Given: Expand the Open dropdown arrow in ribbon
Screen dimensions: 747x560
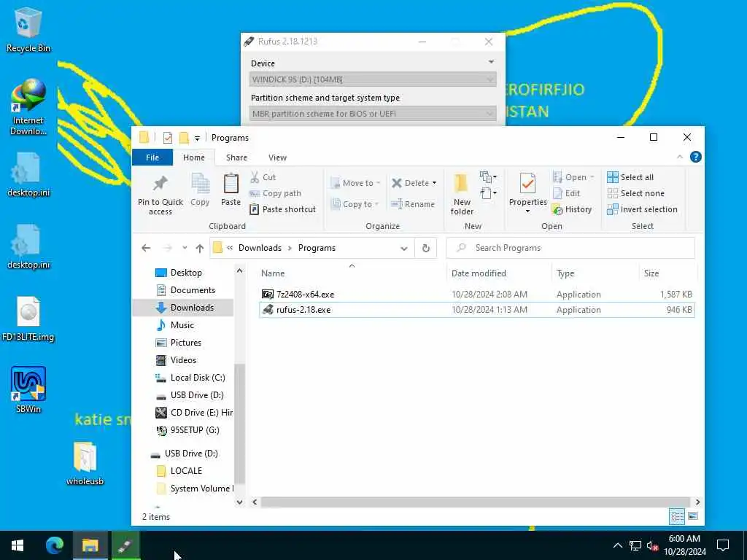Looking at the screenshot, I should pos(592,177).
